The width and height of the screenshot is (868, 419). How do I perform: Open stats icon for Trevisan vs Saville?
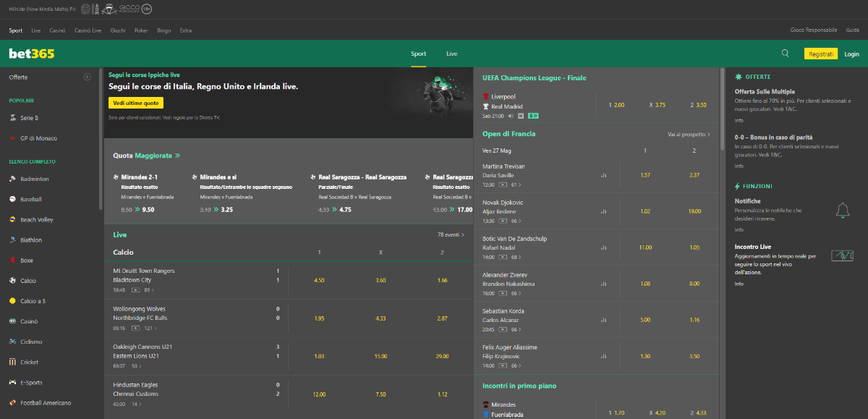[603, 175]
